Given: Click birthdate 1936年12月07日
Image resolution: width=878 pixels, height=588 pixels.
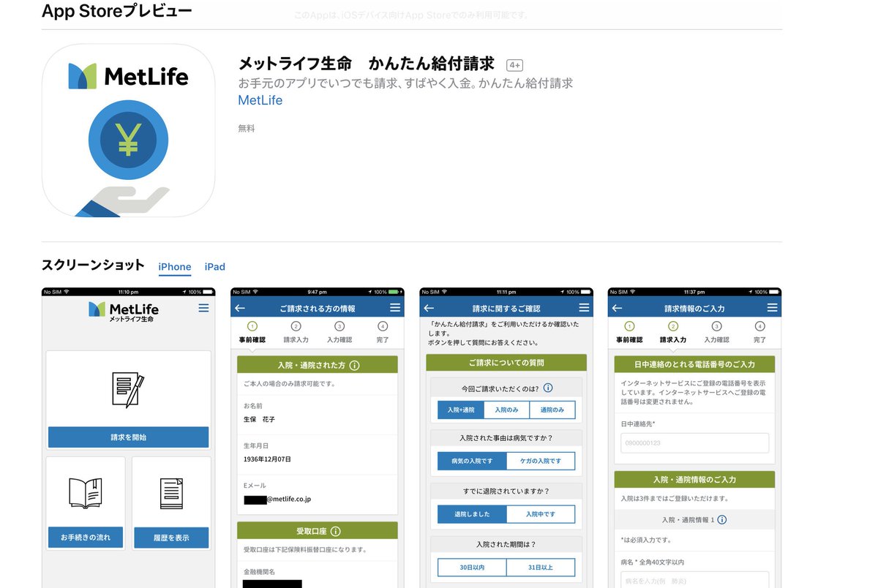Looking at the screenshot, I should pos(267,459).
